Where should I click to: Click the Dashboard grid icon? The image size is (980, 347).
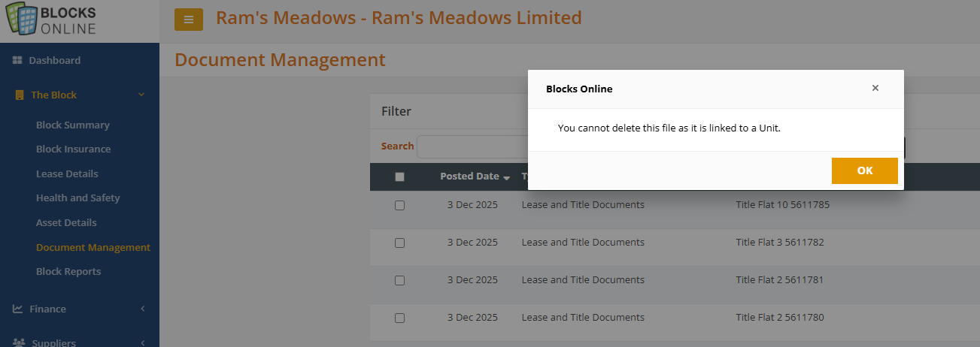coord(17,60)
